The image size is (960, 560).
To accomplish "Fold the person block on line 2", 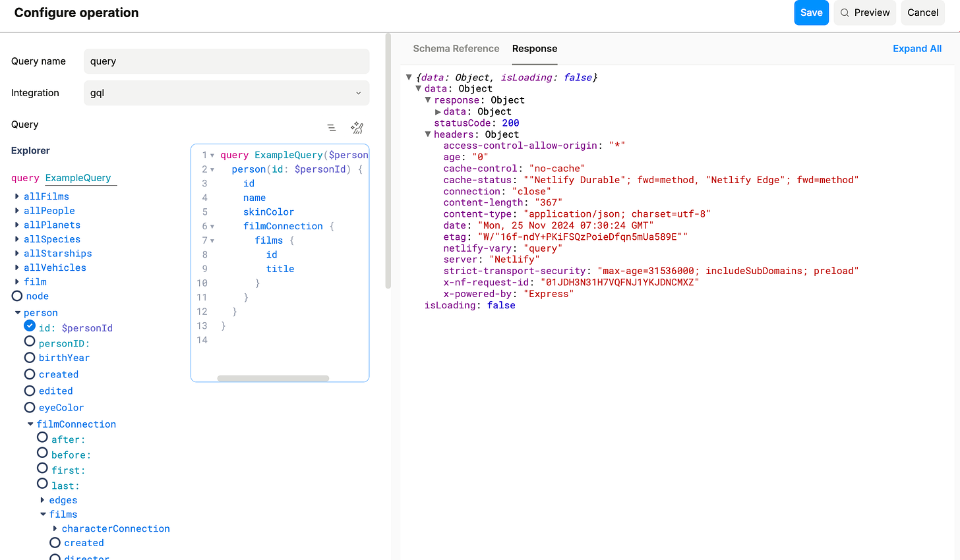I will 212,170.
